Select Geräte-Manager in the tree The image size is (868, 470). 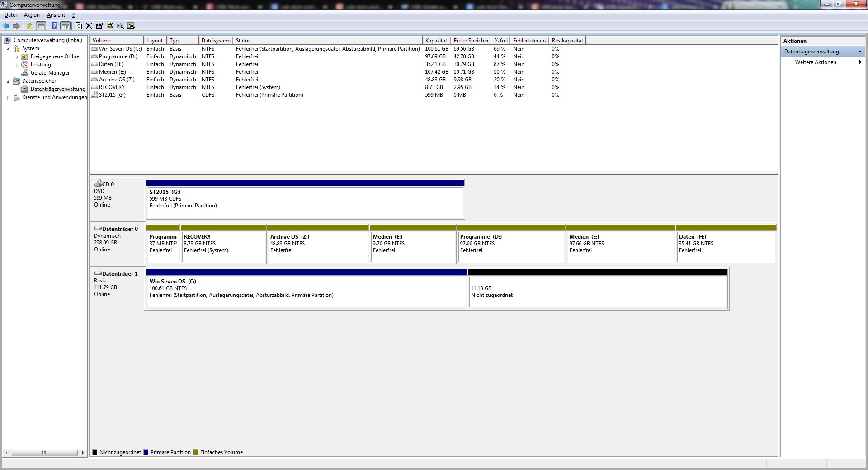coord(50,73)
